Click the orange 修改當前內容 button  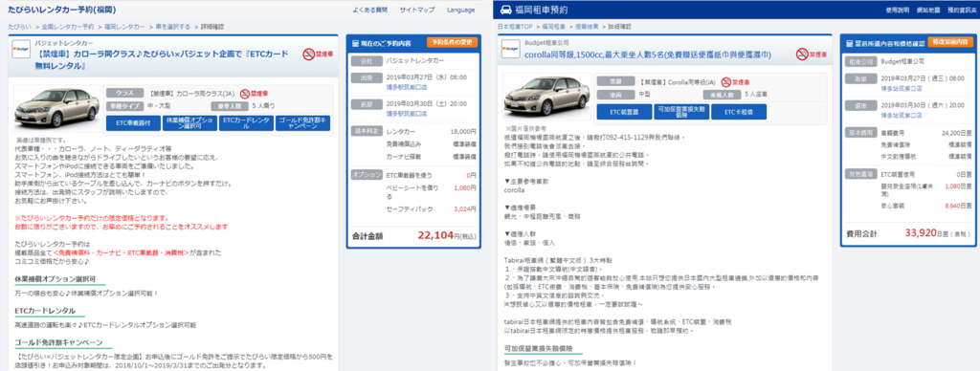click(x=949, y=42)
